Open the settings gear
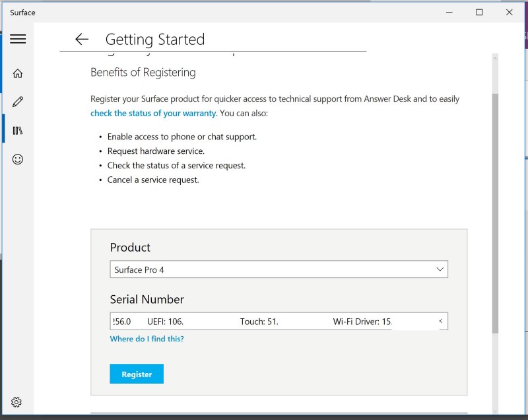 (16, 402)
